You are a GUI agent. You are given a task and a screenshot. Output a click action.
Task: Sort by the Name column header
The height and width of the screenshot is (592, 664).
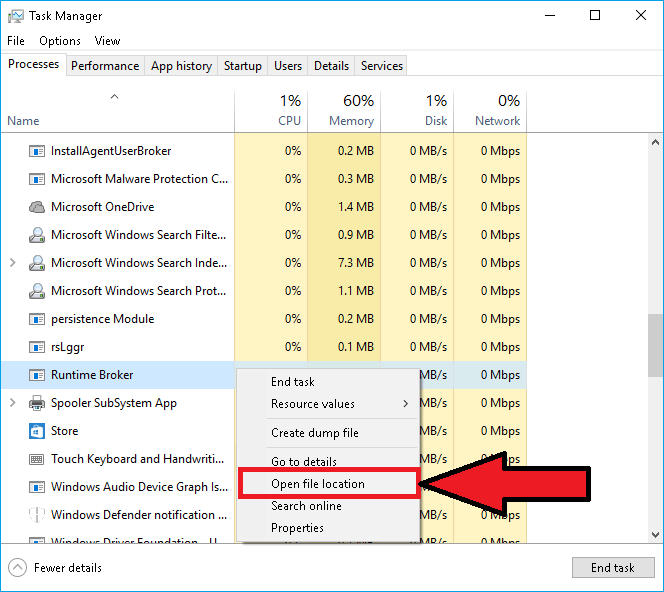[x=117, y=111]
